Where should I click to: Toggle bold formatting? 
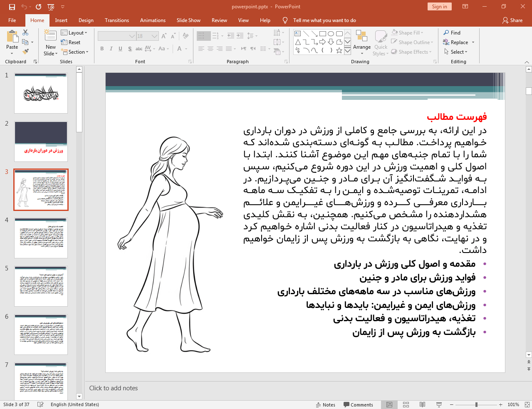tap(101, 49)
